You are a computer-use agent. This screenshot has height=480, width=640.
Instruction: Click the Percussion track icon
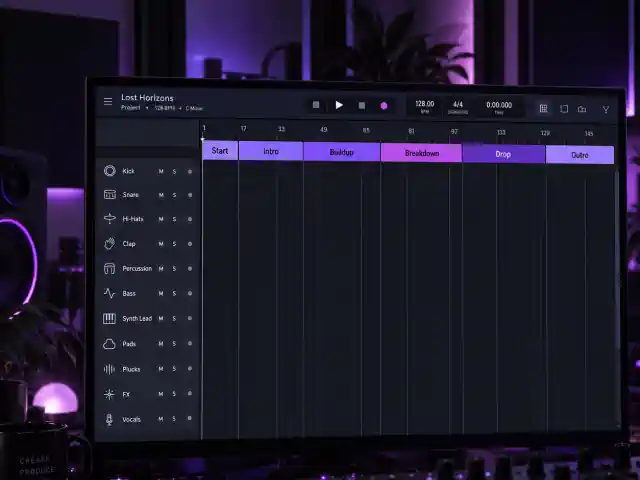click(x=109, y=269)
